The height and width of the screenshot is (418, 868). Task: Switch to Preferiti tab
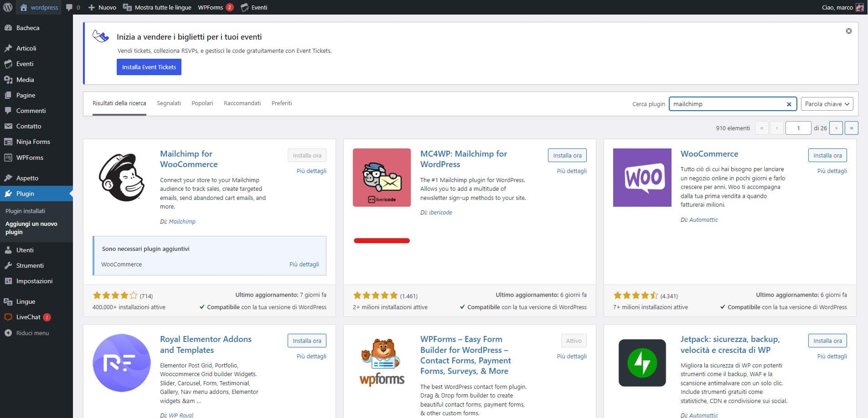[282, 103]
